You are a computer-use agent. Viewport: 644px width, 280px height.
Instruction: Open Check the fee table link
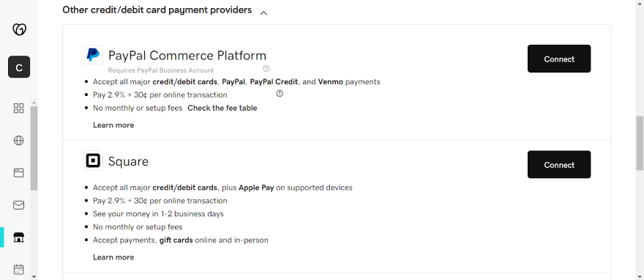(222, 108)
